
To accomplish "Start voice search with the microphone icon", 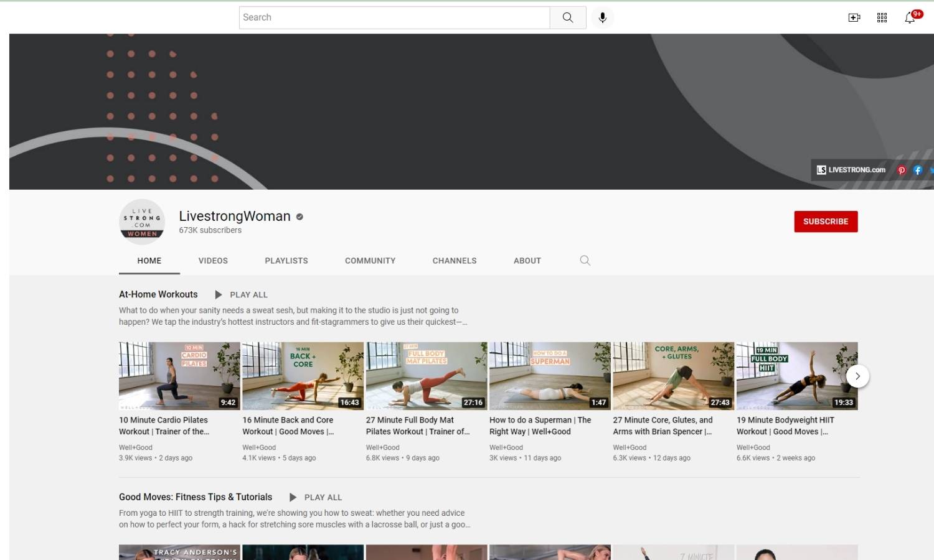I will point(602,17).
